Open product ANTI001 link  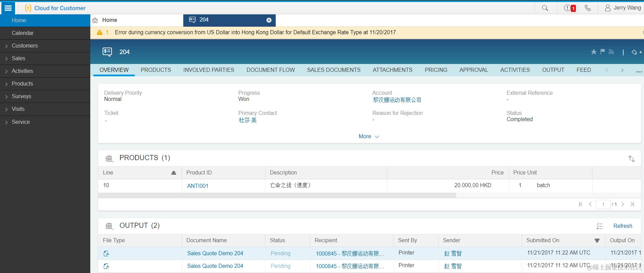coord(198,186)
